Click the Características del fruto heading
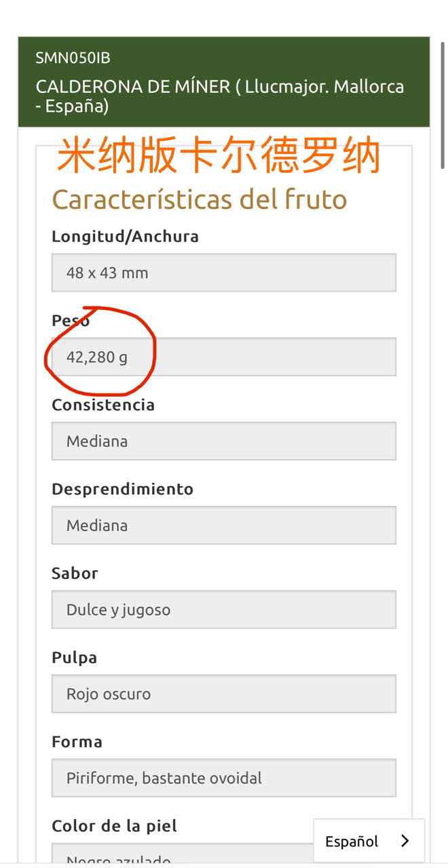The height and width of the screenshot is (868, 448). (x=199, y=199)
